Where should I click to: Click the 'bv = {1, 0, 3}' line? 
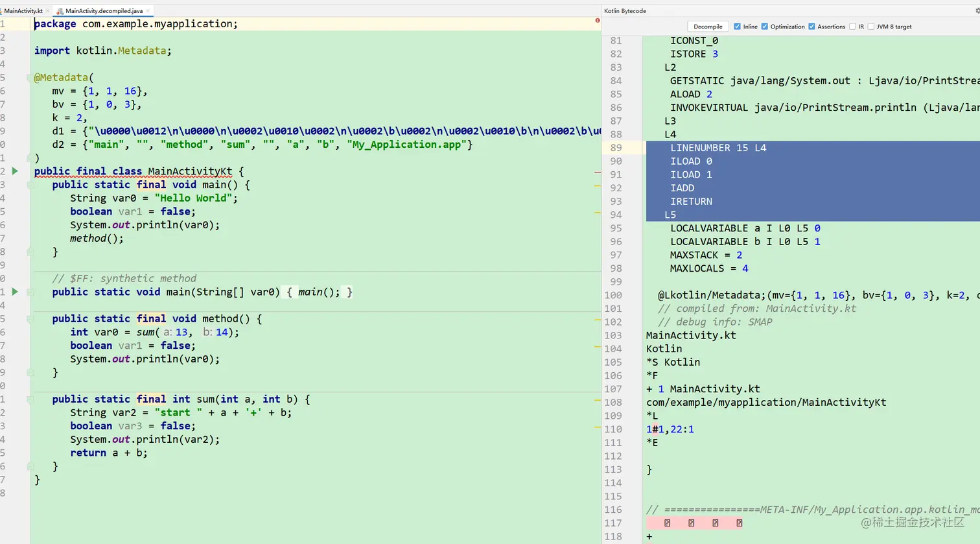[x=97, y=104]
